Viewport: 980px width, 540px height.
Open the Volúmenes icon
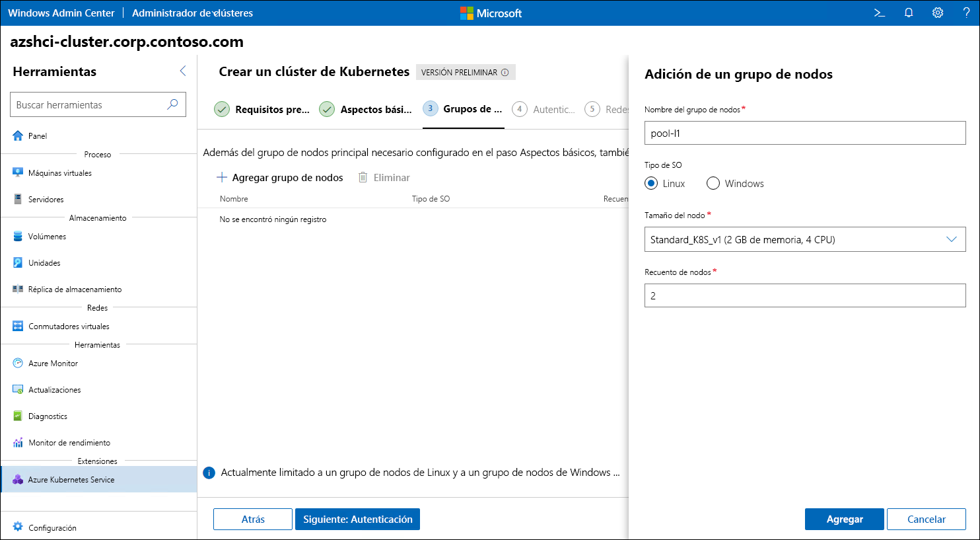click(x=18, y=236)
